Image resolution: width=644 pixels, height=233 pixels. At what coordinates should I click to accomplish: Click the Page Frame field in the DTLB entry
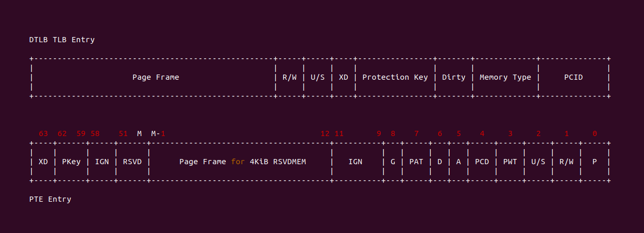pos(155,77)
